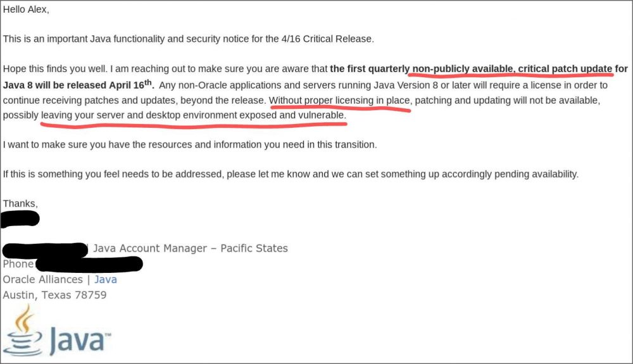The width and height of the screenshot is (633, 364).
Task: Click the greeting 'Hello Alex,'
Action: (x=26, y=9)
